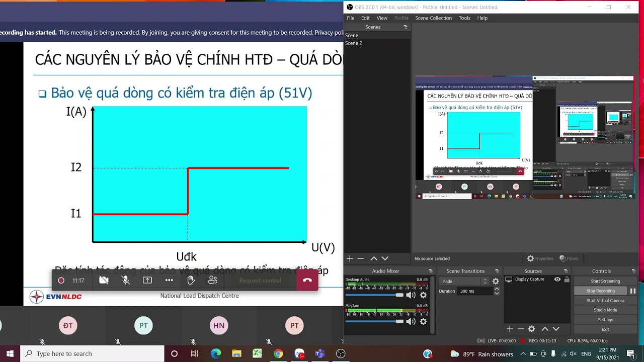This screenshot has width=644, height=362.
Task: Pop out the Scenes dock
Action: click(x=406, y=27)
